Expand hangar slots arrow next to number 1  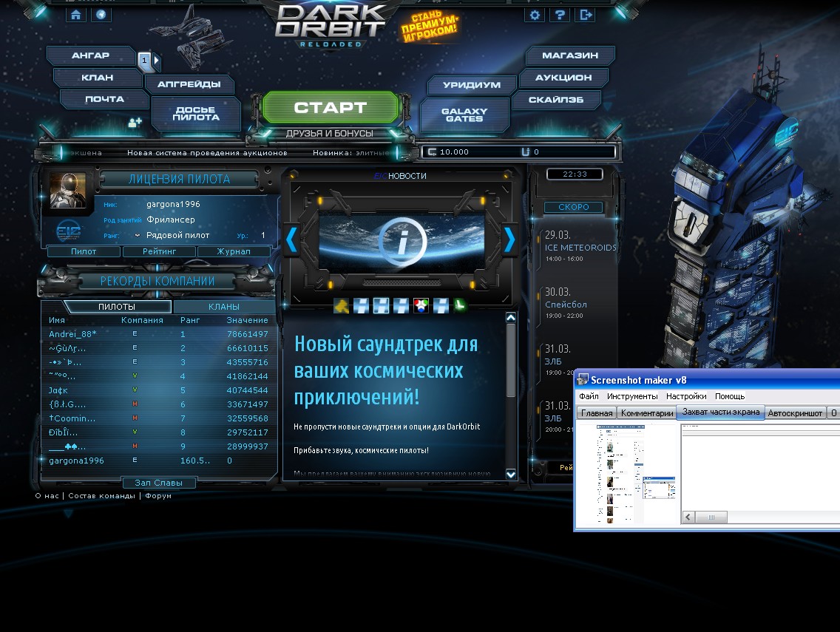point(157,61)
